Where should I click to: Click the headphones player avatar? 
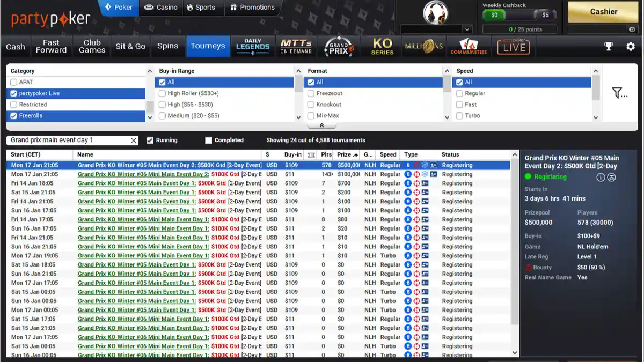pyautogui.click(x=435, y=12)
